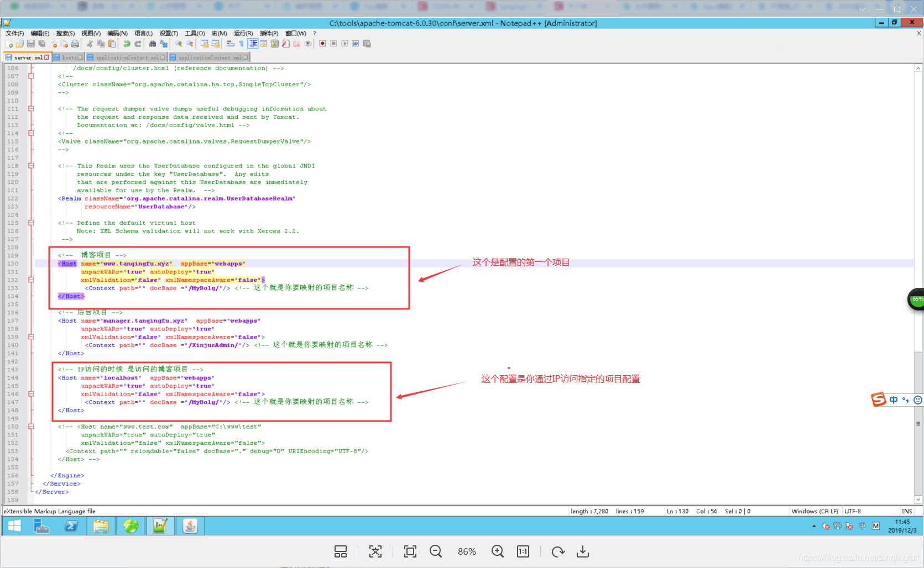The width and height of the screenshot is (924, 568).
Task: Collapse the fold marker at line 146
Action: click(x=31, y=394)
